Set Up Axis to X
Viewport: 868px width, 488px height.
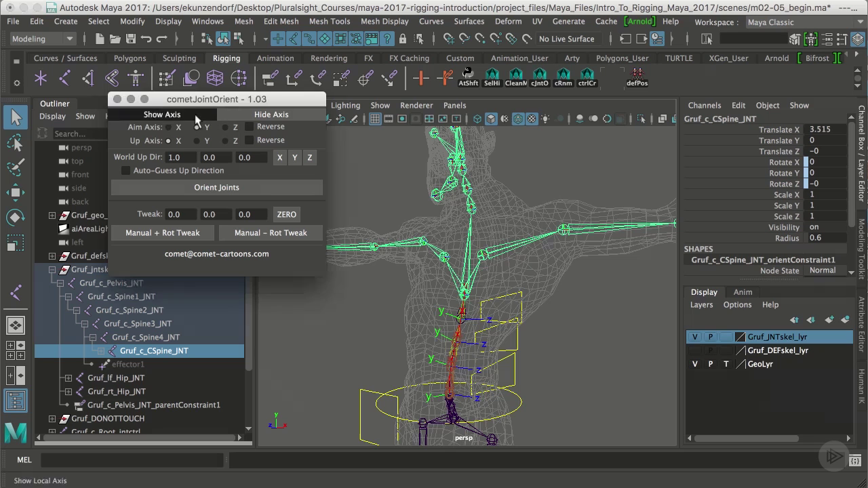[x=168, y=141]
